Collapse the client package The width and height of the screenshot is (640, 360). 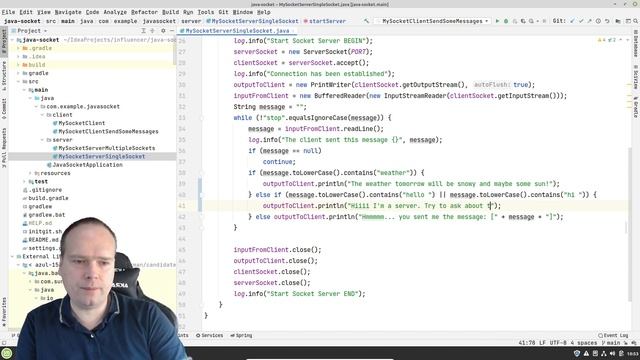tap(42, 115)
